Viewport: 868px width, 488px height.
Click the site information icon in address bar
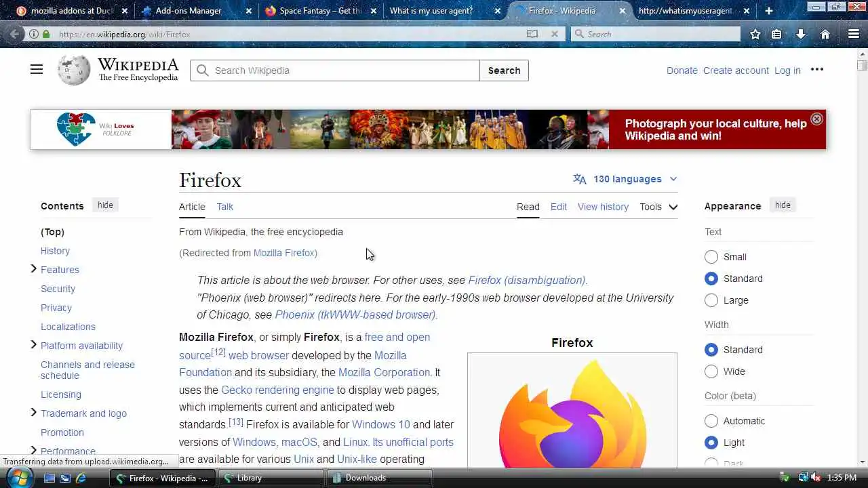pos(33,34)
